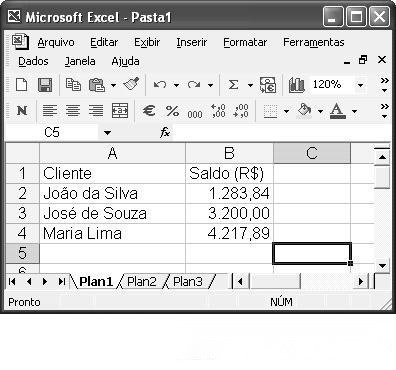Select cell with value 4.217,89

coord(229,233)
